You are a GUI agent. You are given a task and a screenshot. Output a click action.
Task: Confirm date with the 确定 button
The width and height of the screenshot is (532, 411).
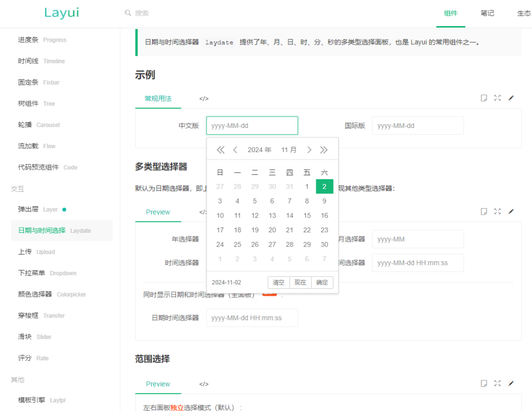(322, 283)
